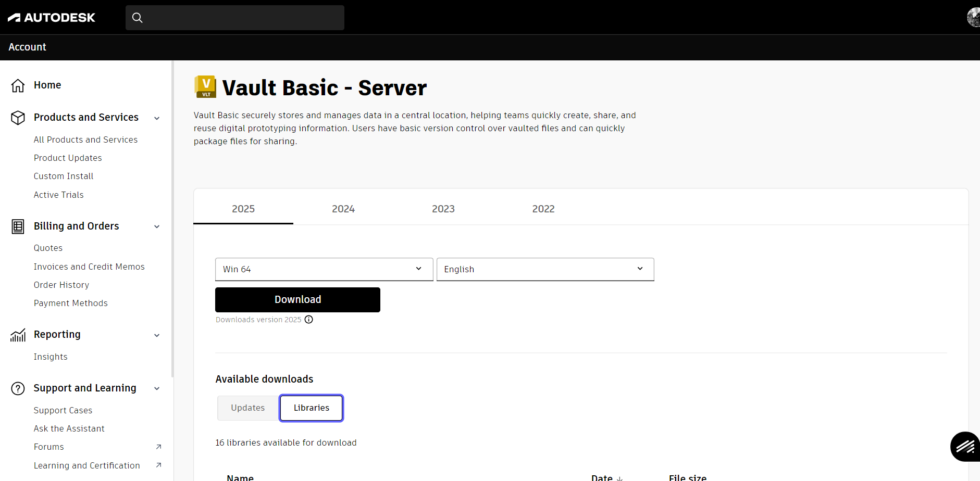Screen dimensions: 980x481
Task: Click the Support and Learning question icon
Action: 18,388
